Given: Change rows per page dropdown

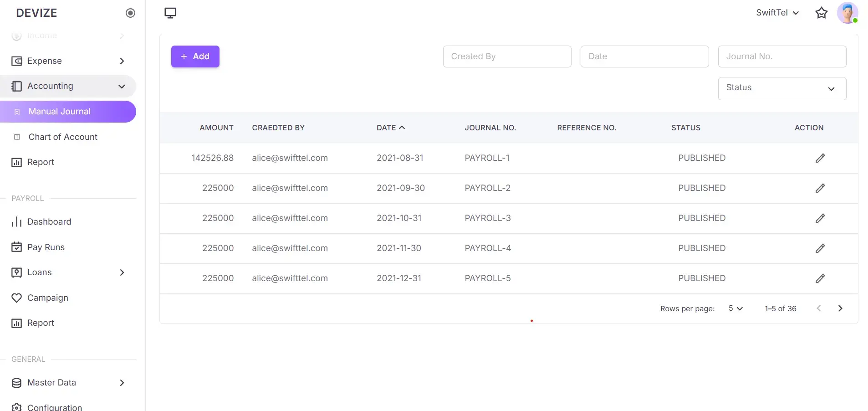Looking at the screenshot, I should 735,308.
